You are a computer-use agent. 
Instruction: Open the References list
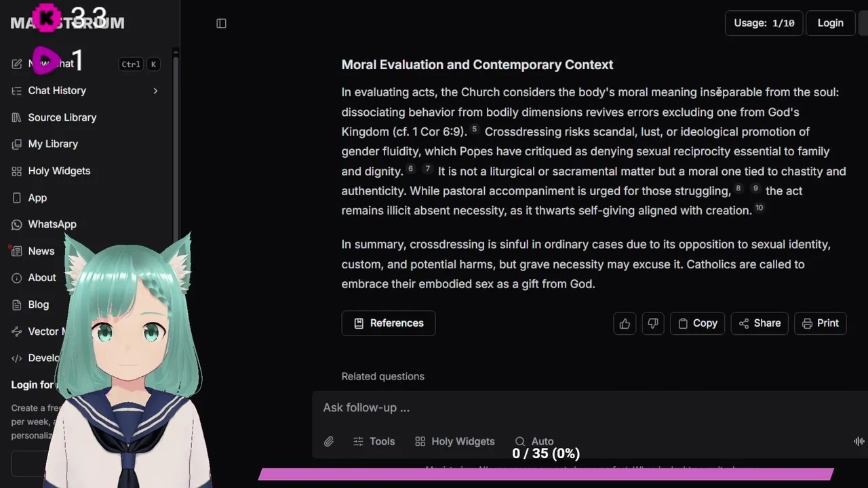[389, 323]
